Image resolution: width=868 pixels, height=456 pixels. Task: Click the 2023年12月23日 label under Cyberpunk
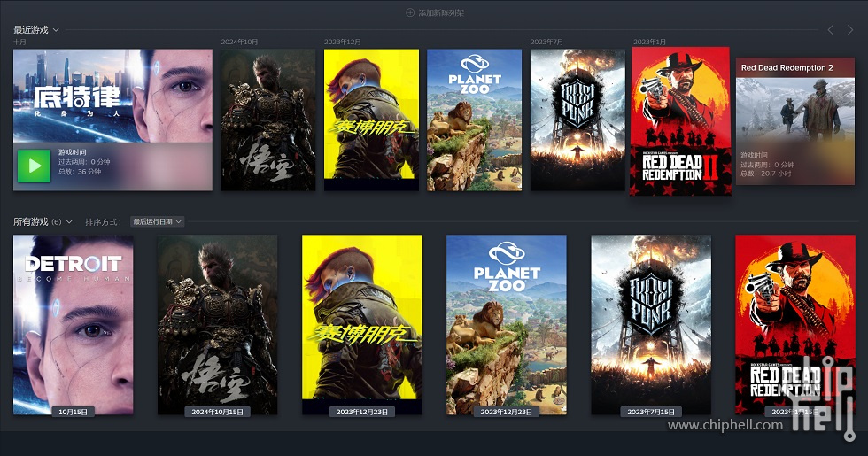362,412
